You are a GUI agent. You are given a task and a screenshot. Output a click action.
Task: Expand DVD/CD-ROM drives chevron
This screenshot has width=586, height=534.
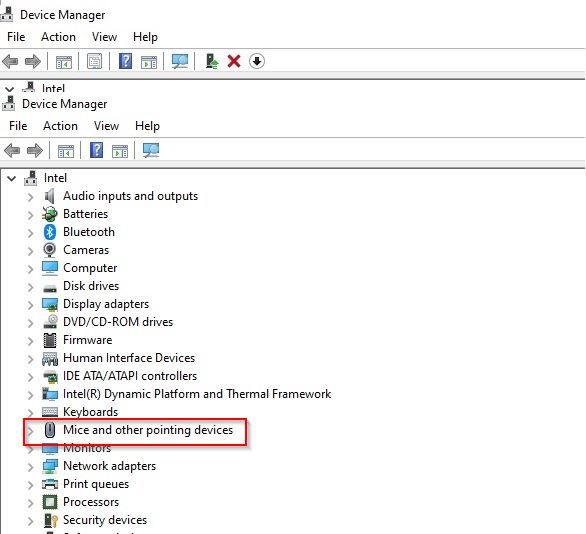[31, 322]
